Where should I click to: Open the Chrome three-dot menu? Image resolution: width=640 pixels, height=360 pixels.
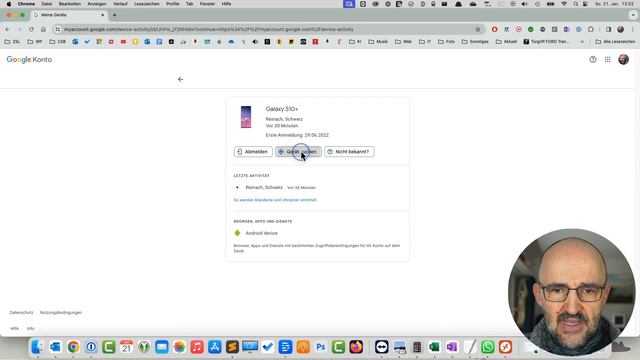point(633,29)
